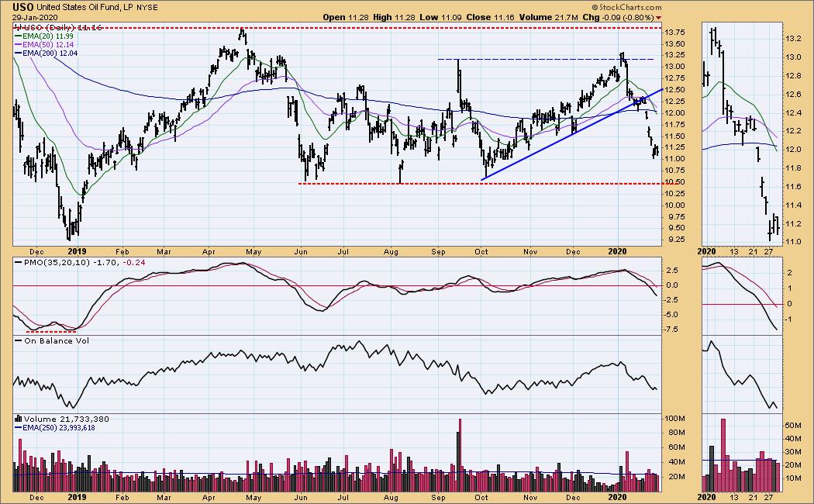Image resolution: width=814 pixels, height=504 pixels.
Task: Click the PMO(35,20,10) indicator label
Action: pos(57,262)
